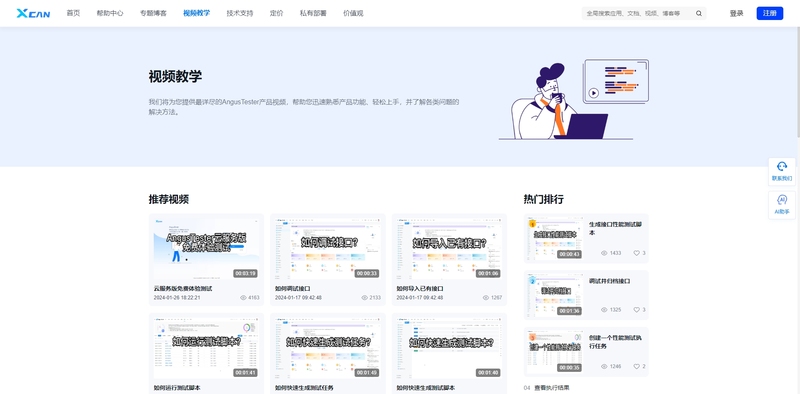Click heart icon on 生成接口性能测试脚本
Screen dimensions: 800x394
636,253
